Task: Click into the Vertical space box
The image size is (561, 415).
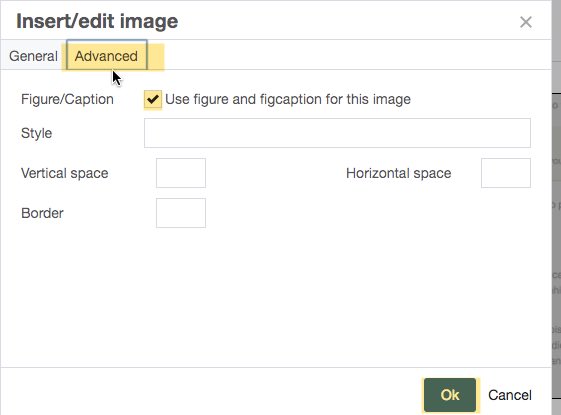Action: 181,173
